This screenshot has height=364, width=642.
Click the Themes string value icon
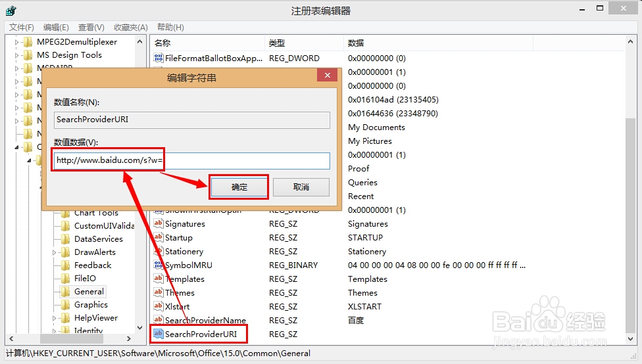pos(159,292)
